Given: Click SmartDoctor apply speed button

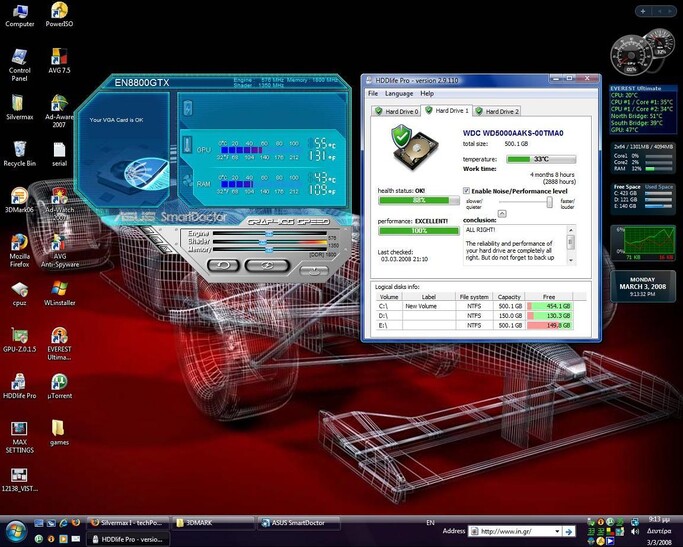Looking at the screenshot, I should (267, 265).
